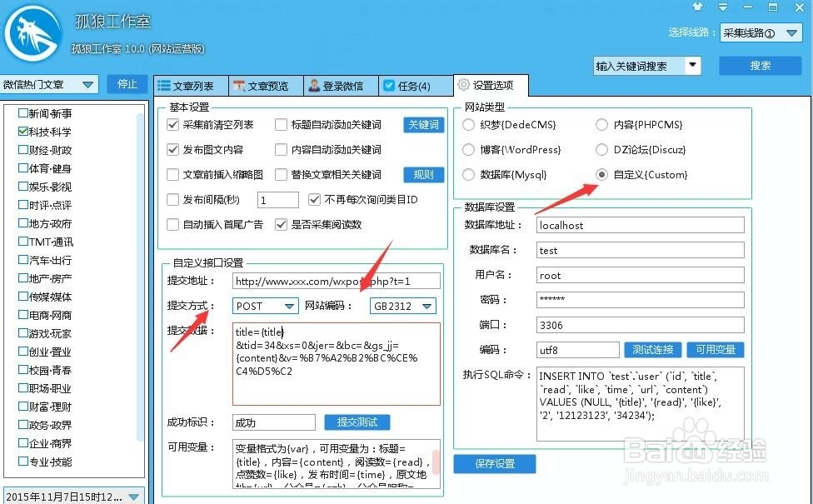Switch to the 文章列表 tab
The image size is (813, 504).
[x=190, y=85]
